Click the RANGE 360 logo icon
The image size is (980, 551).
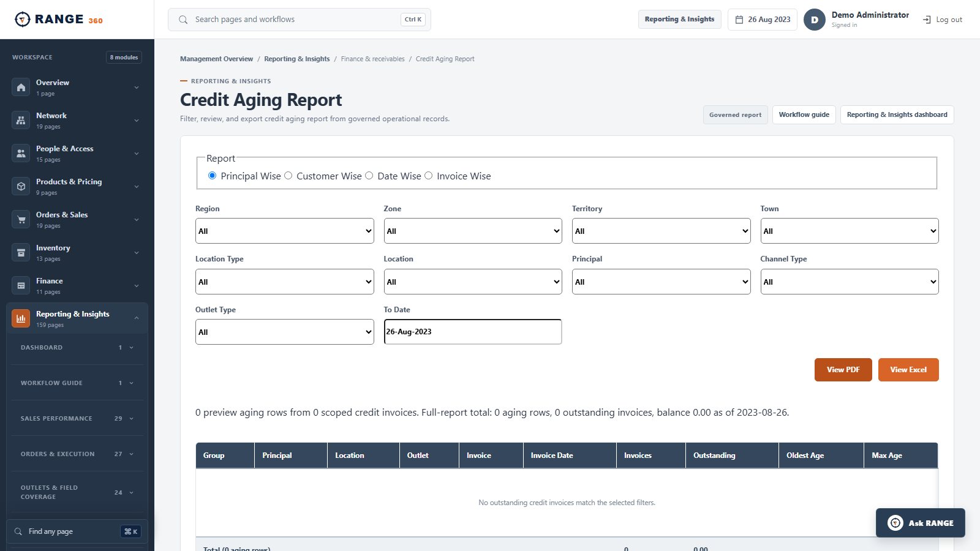[x=22, y=20]
